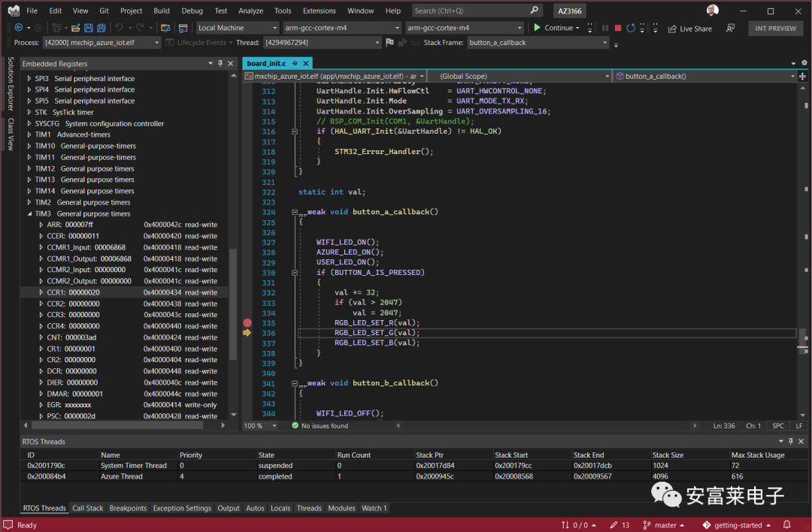
Task: Click the split editor icon
Action: [x=803, y=76]
